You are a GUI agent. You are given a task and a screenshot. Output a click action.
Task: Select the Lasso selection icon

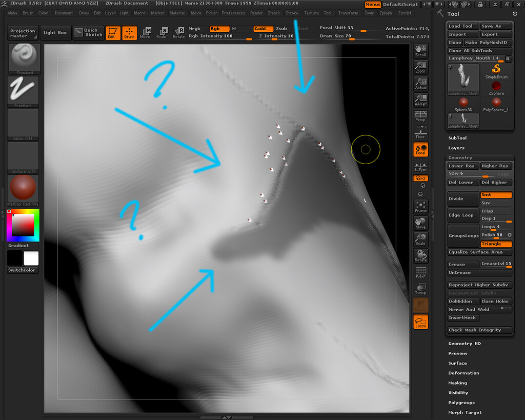coord(420,322)
